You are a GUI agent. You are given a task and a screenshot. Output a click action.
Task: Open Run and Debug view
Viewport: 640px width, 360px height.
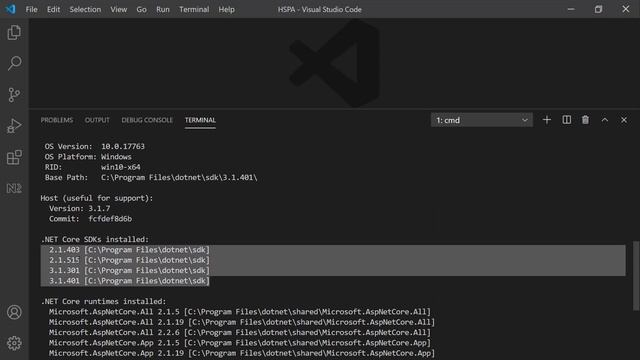[x=14, y=126]
